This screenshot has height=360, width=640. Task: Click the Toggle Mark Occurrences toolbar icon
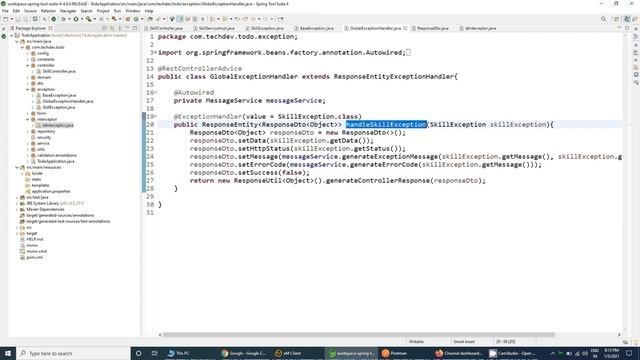(180, 19)
